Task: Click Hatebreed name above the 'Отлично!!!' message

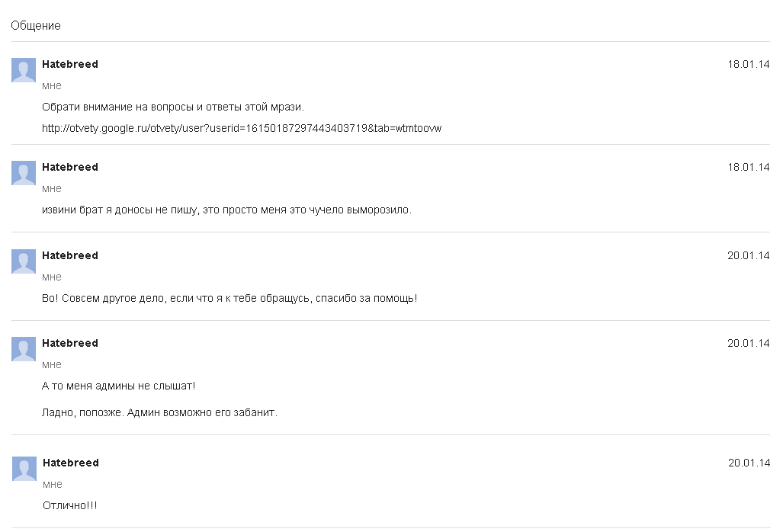Action: coord(71,463)
